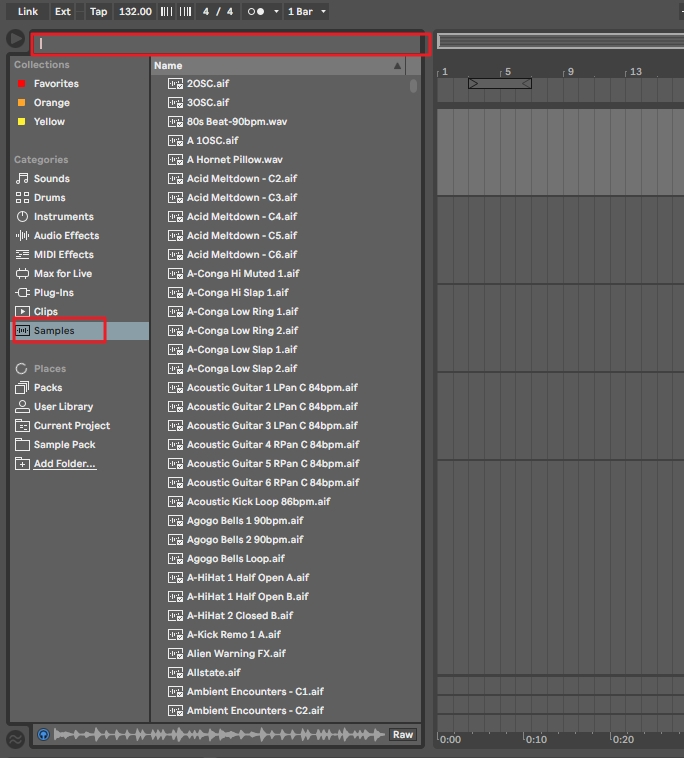The image size is (684, 758).
Task: Click the arrangement overview bar
Action: point(561,42)
